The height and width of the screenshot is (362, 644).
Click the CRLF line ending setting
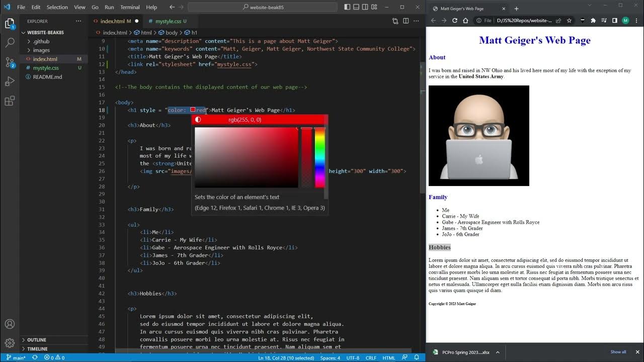tap(371, 357)
